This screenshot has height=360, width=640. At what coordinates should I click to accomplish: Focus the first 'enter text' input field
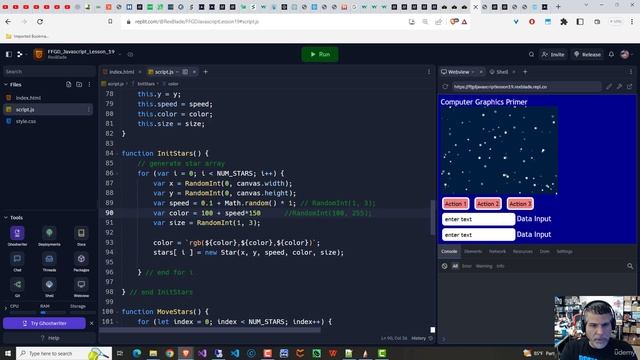478,219
